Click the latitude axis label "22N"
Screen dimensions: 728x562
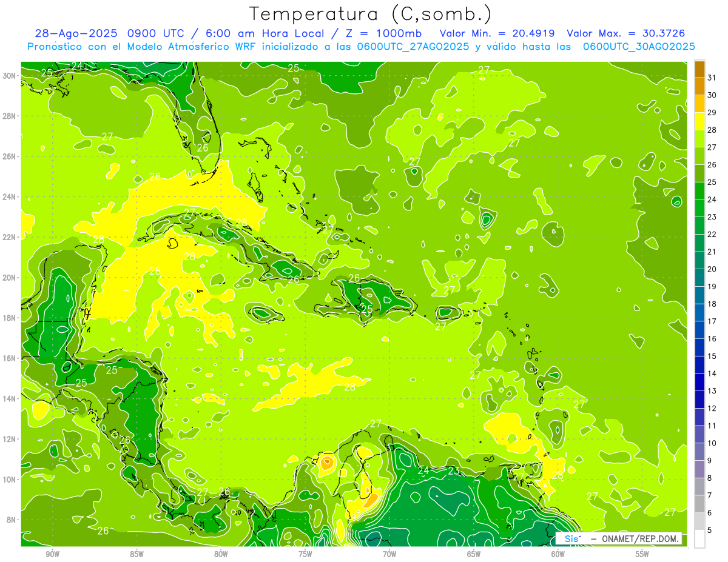tap(10, 237)
